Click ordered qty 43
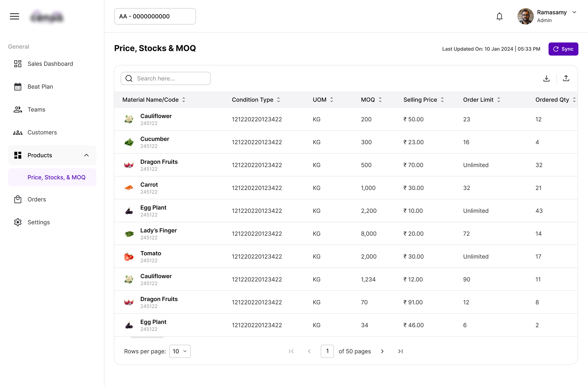Screen dimensions: 588x386 click(x=539, y=211)
